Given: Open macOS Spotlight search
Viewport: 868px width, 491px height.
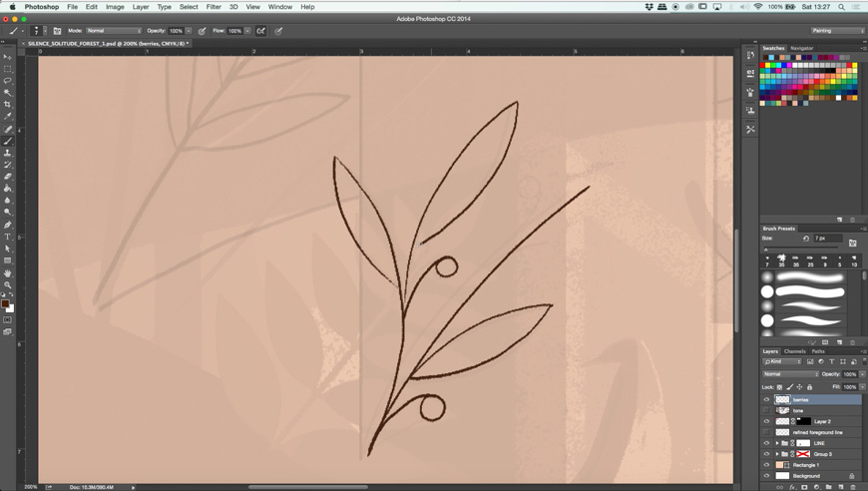Looking at the screenshot, I should tap(841, 7).
